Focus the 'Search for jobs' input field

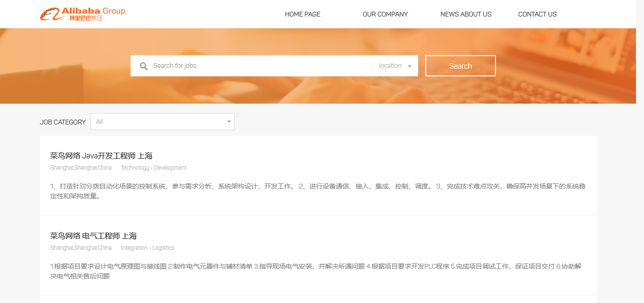tap(259, 66)
